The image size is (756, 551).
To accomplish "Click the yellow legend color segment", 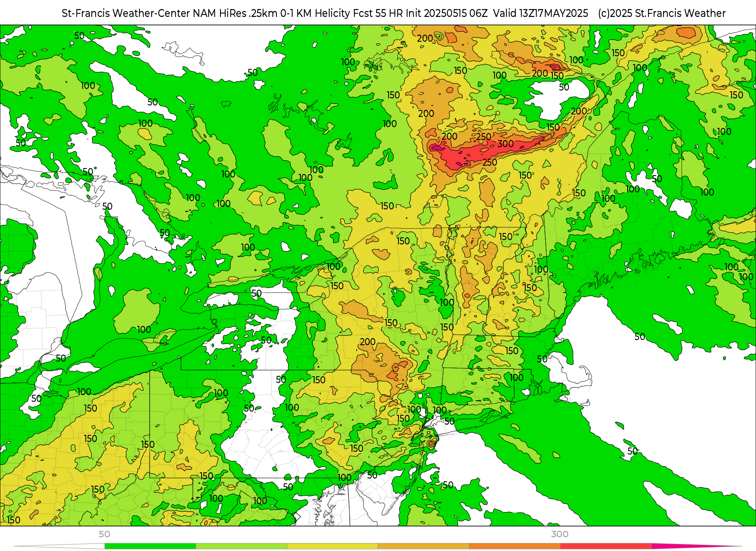I will 332,546.
